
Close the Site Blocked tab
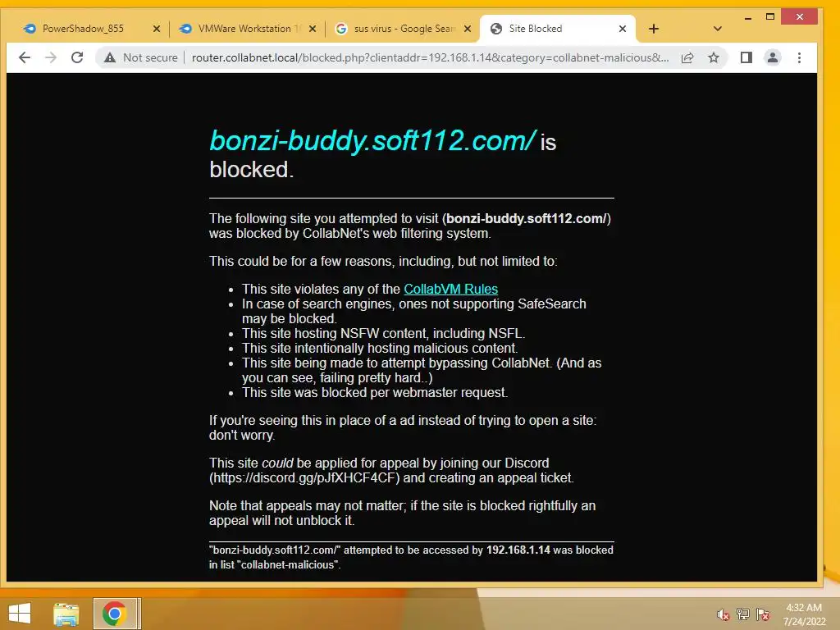(x=623, y=29)
